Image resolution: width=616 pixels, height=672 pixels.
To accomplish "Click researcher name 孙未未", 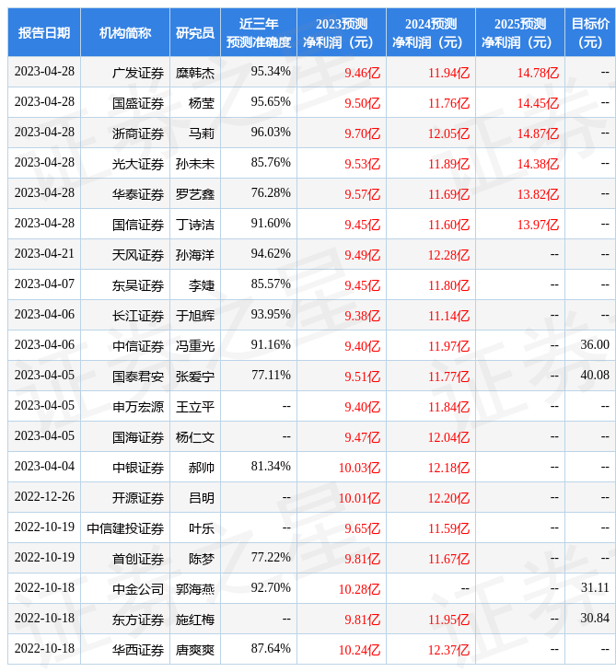I will [x=195, y=164].
